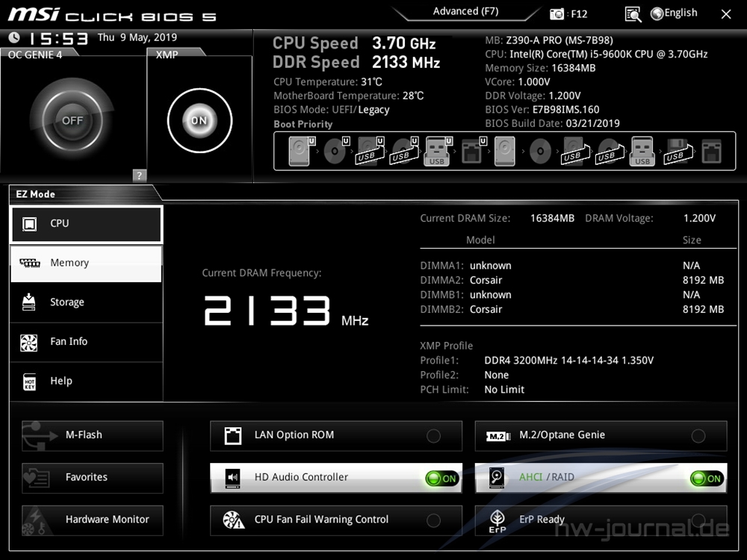Open the Favorites menu
This screenshot has width=747, height=560.
click(x=93, y=478)
